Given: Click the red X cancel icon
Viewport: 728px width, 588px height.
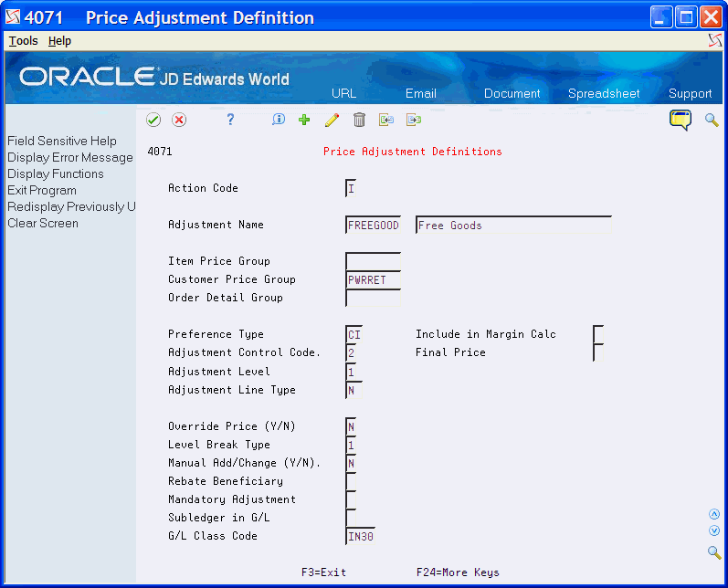Looking at the screenshot, I should pyautogui.click(x=179, y=120).
